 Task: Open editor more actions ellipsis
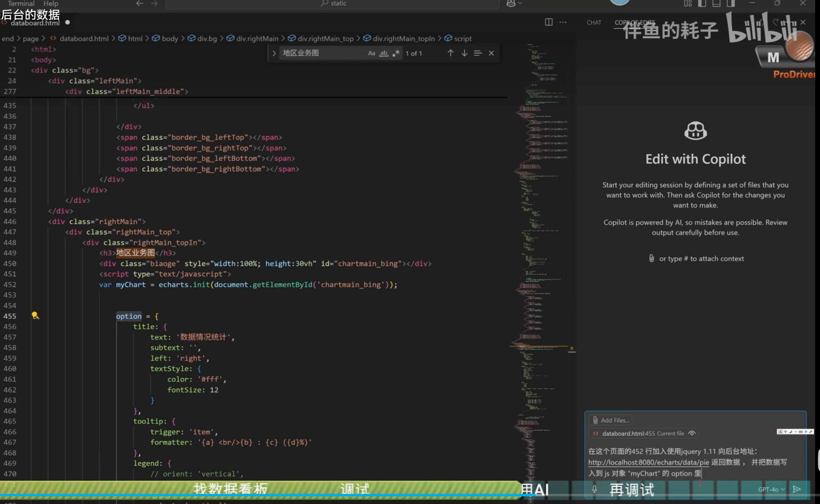[x=563, y=22]
